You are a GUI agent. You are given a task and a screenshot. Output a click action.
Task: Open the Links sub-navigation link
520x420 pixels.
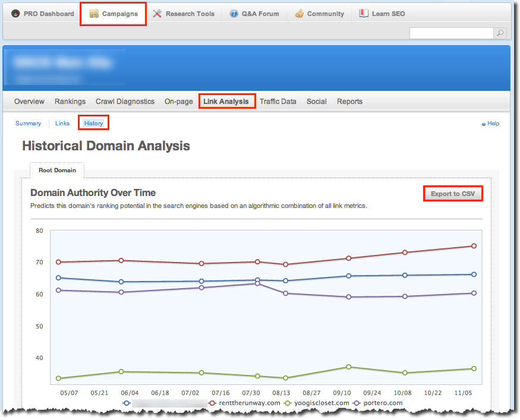point(62,124)
